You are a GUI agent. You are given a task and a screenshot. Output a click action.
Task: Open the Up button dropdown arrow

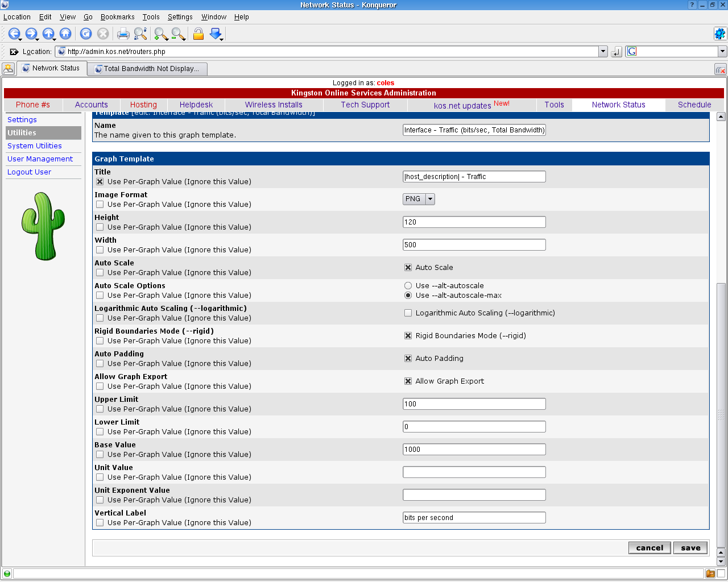pyautogui.click(x=55, y=39)
